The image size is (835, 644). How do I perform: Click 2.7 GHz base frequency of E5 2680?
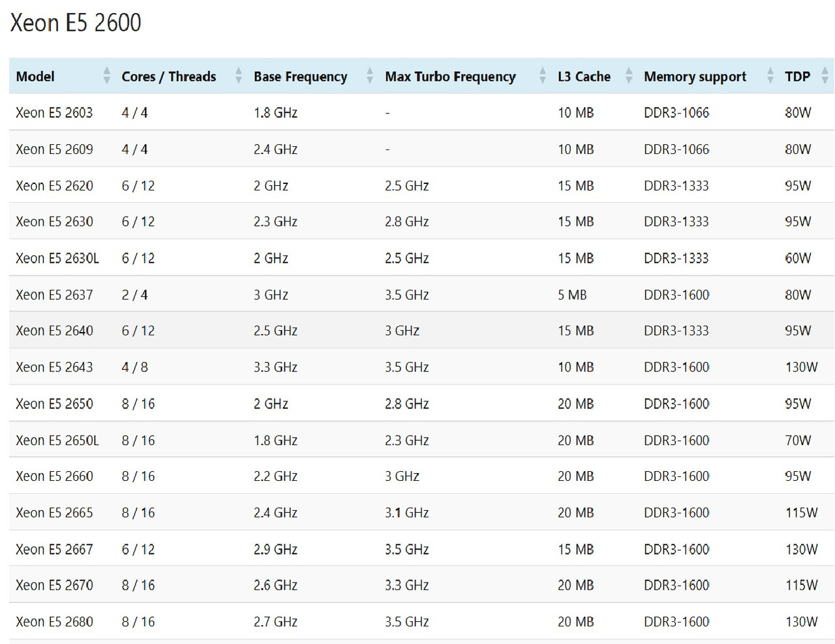(275, 621)
